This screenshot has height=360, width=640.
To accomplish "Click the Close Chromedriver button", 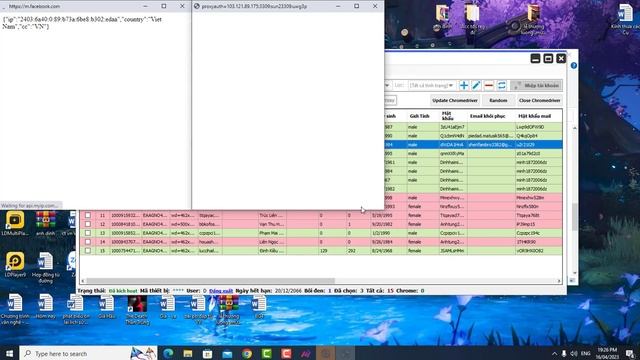I will click(x=539, y=100).
